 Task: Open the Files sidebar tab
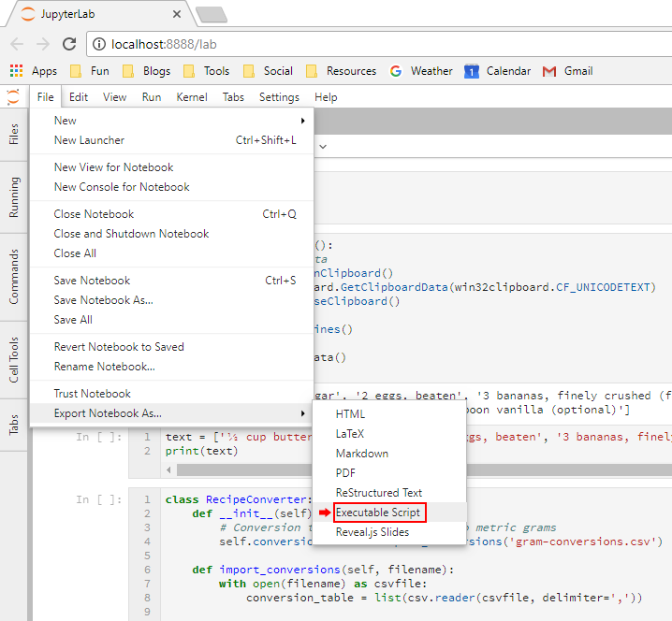[x=13, y=135]
